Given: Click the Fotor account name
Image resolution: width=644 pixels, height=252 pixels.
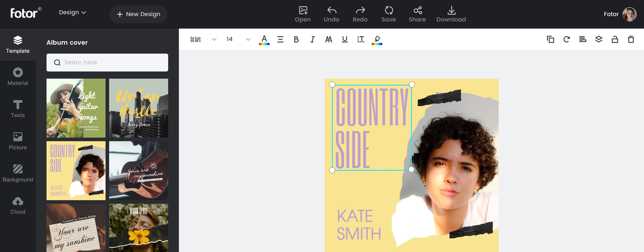Looking at the screenshot, I should pos(611,14).
